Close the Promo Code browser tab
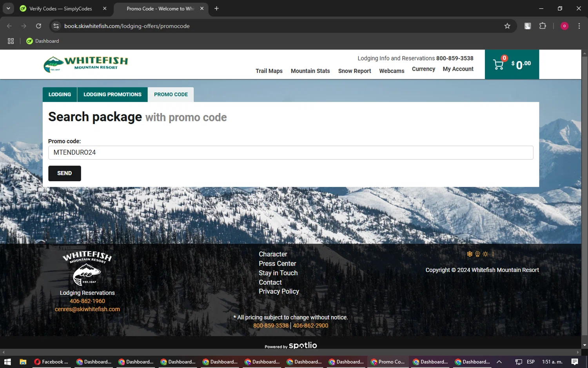 click(x=202, y=8)
